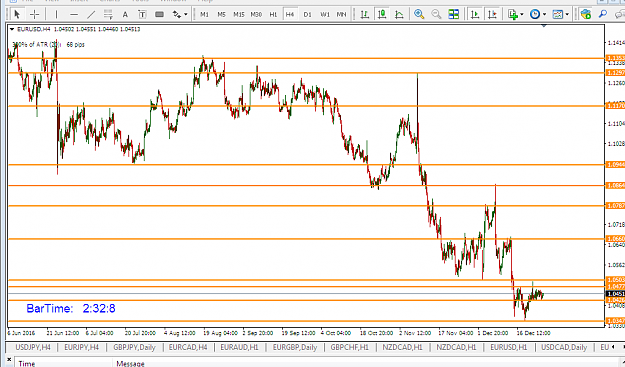The width and height of the screenshot is (625, 367).
Task: Switch chart to M1 timeframe
Action: [x=204, y=14]
